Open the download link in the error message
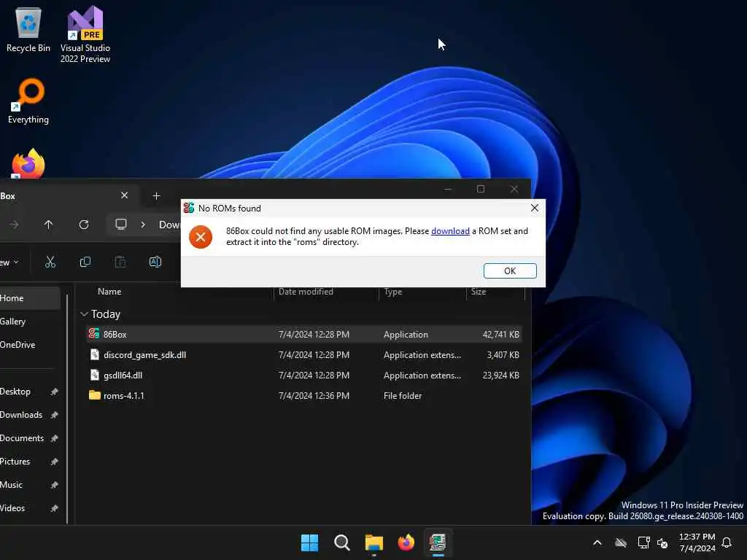Screen dimensions: 747x560 point(450,231)
